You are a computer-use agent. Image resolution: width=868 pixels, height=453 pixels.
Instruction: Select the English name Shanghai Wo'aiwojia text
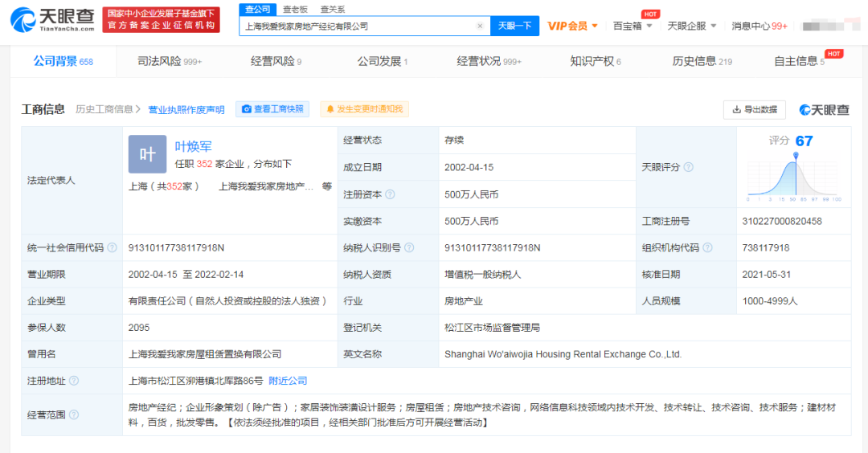[563, 354]
